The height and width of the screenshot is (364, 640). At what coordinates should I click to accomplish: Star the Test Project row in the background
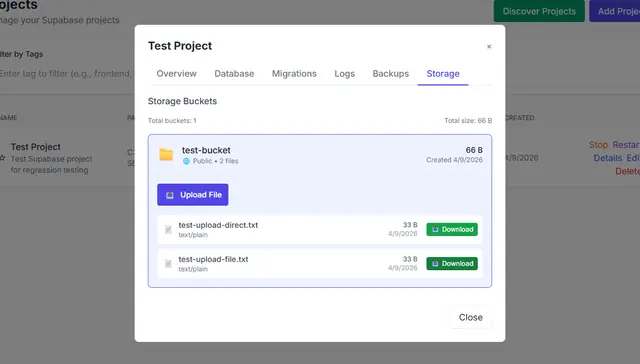click(x=2, y=158)
